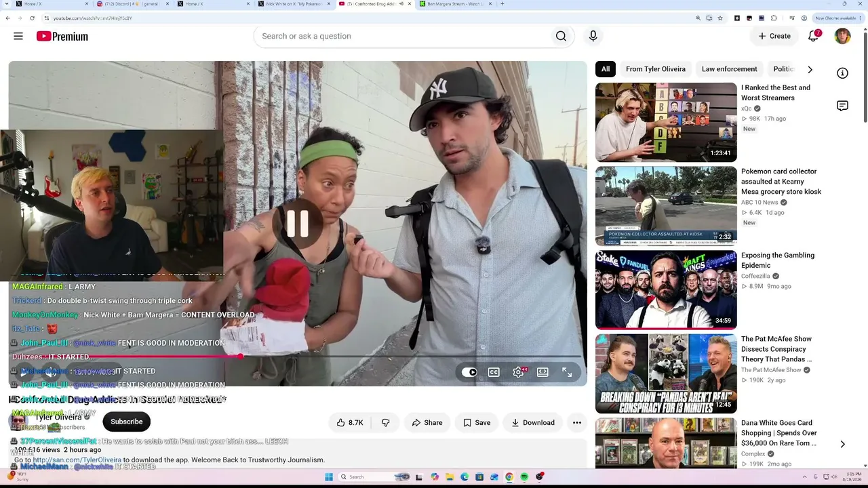
Task: Click the search magnifier button
Action: 561,36
